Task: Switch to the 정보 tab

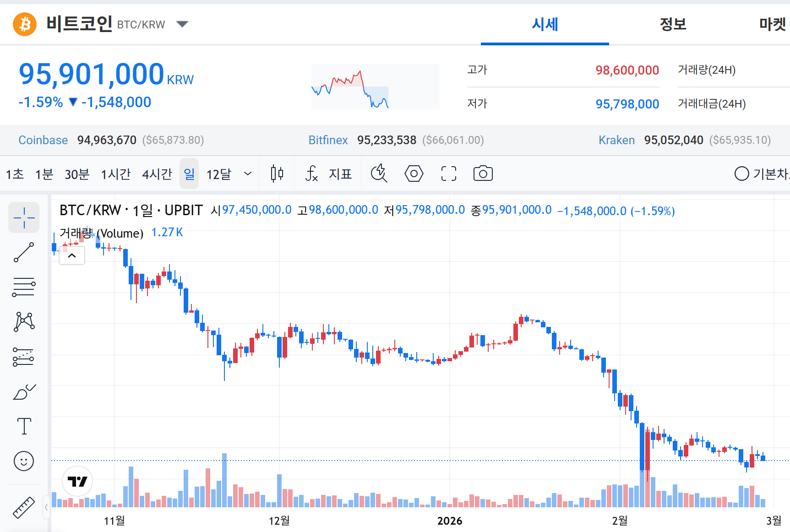Action: coord(673,24)
